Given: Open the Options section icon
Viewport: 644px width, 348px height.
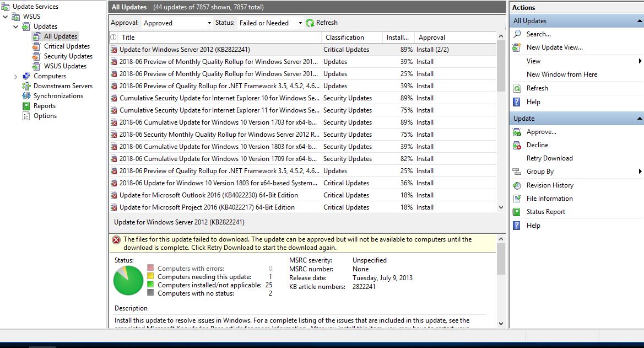Looking at the screenshot, I should 25,116.
